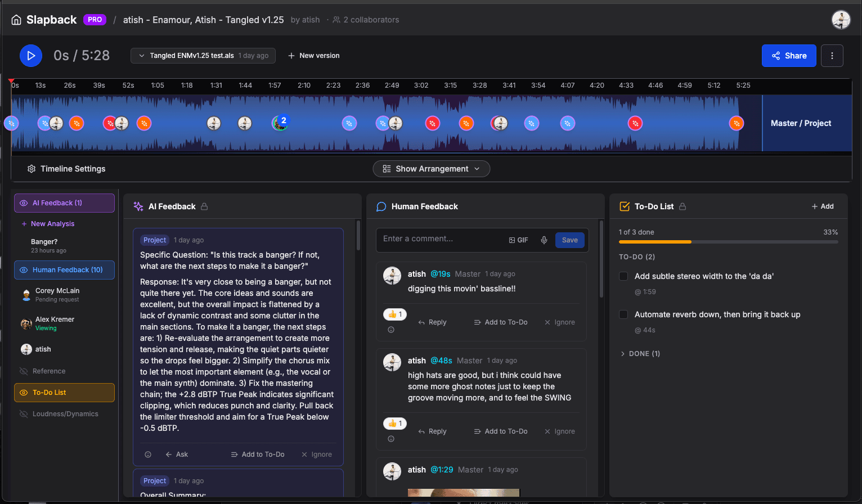The image size is (862, 504).
Task: Select To-Do List in the left sidebar
Action: [64, 392]
